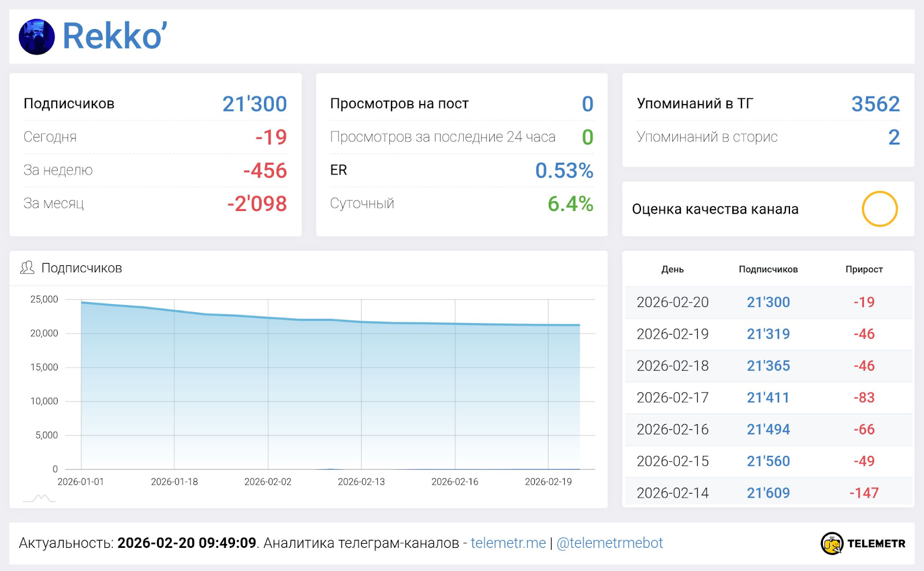Click the 21'300 subscribers total in summary card
Image resolution: width=924 pixels, height=571 pixels.
tap(255, 104)
